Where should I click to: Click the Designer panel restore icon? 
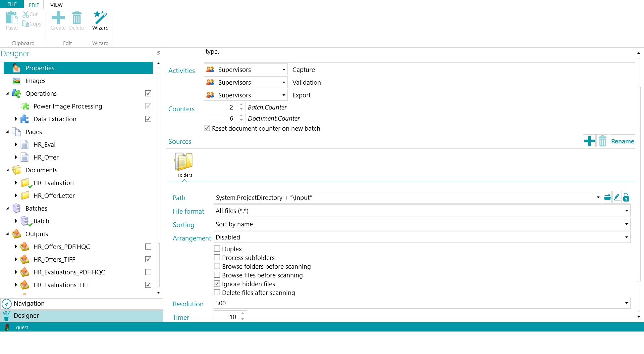[x=158, y=53]
